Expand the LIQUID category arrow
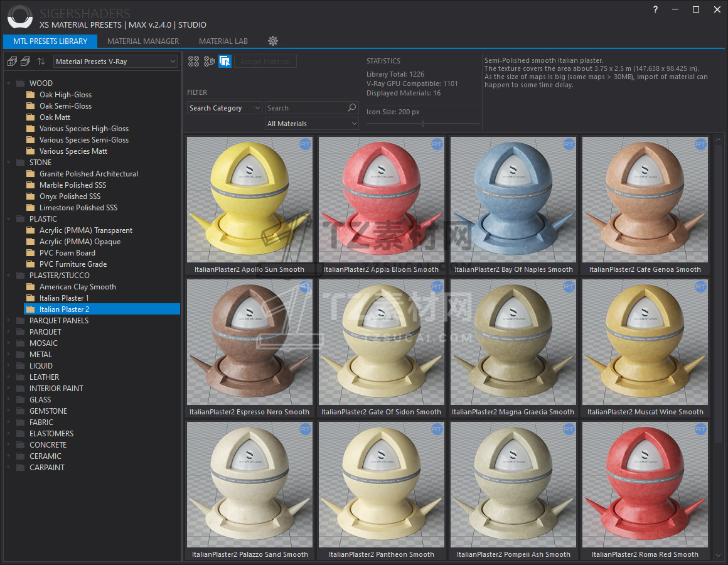This screenshot has height=565, width=728. (9, 366)
